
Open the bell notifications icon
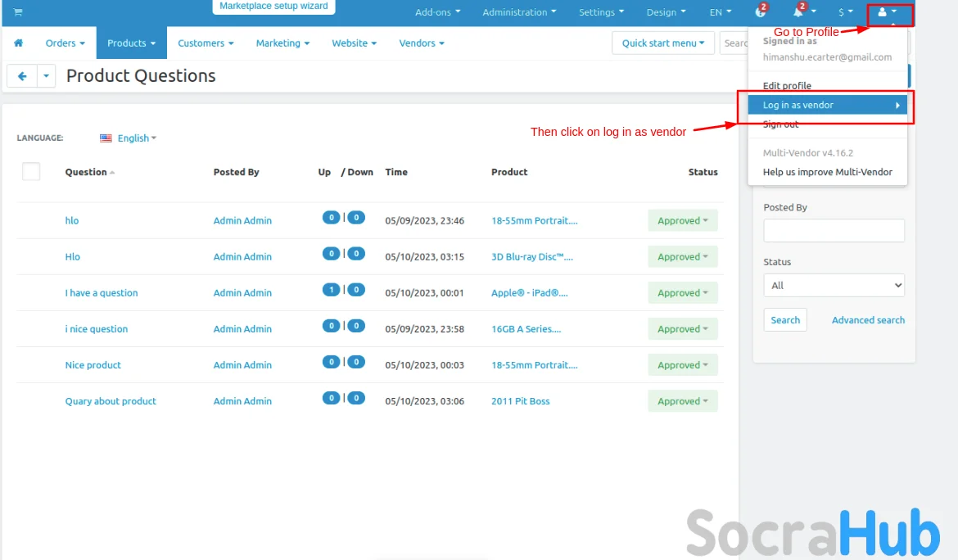pyautogui.click(x=800, y=12)
